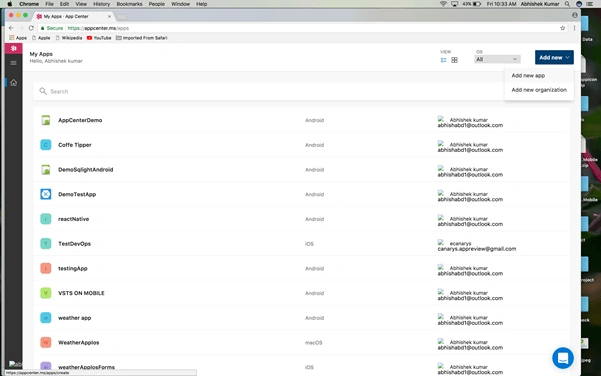The image size is (601, 376).
Task: Open Wi-Fi status in menu bar
Action: pos(443,4)
